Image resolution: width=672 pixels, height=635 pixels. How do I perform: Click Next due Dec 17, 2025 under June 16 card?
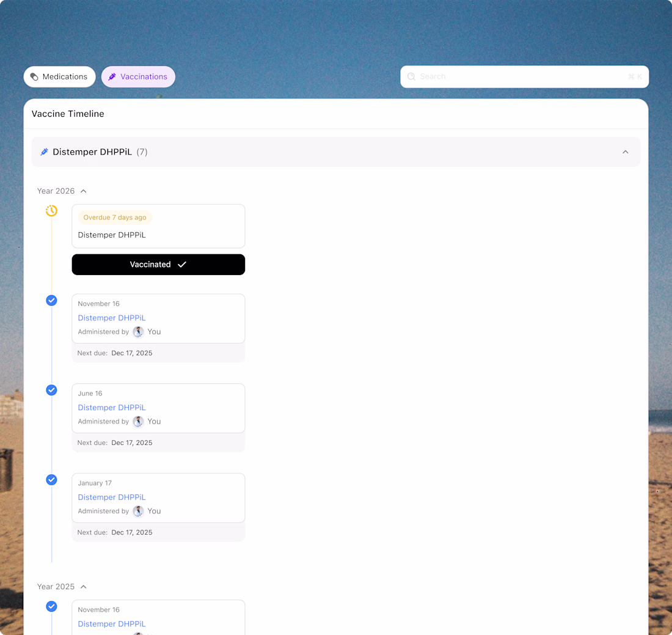[115, 442]
